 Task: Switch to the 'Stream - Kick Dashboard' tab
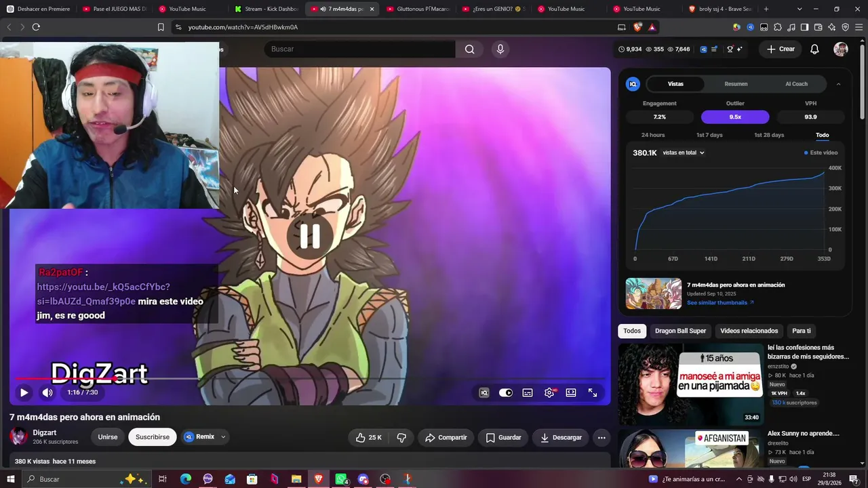267,9
